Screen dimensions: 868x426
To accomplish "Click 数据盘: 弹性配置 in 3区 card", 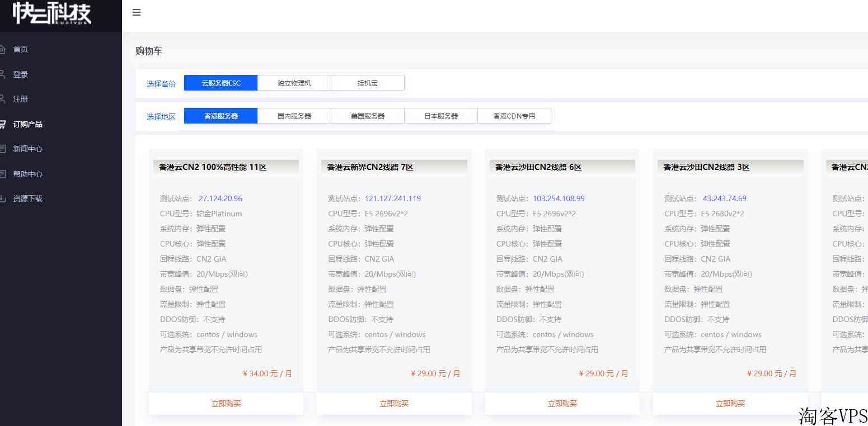I will click(693, 289).
